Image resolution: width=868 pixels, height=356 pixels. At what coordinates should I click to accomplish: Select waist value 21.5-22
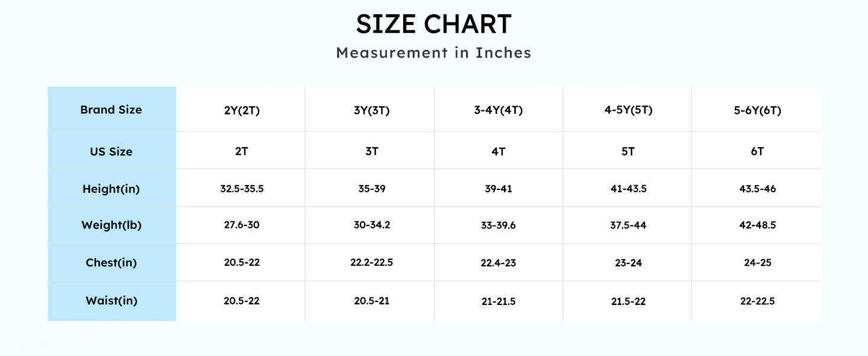628,301
